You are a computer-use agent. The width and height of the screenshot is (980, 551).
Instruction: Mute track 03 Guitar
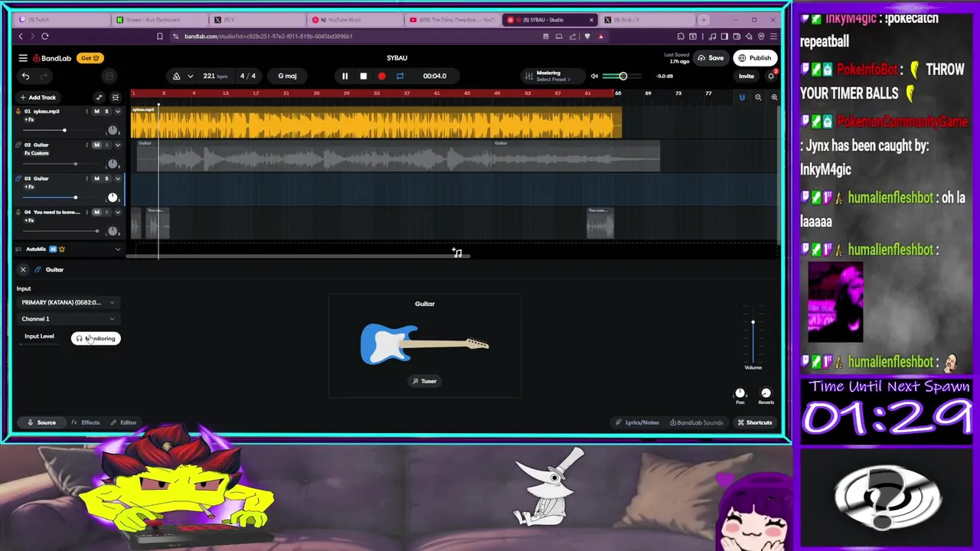click(x=96, y=178)
